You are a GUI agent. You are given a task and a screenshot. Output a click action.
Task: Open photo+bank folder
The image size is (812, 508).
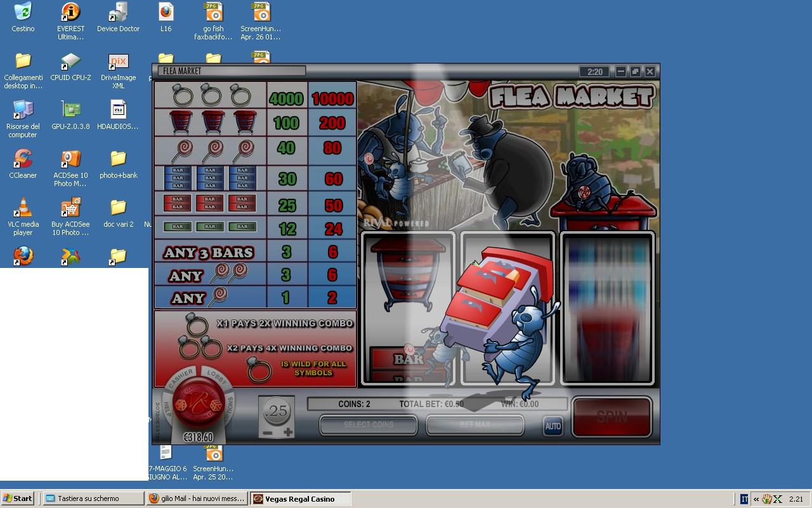tap(118, 164)
